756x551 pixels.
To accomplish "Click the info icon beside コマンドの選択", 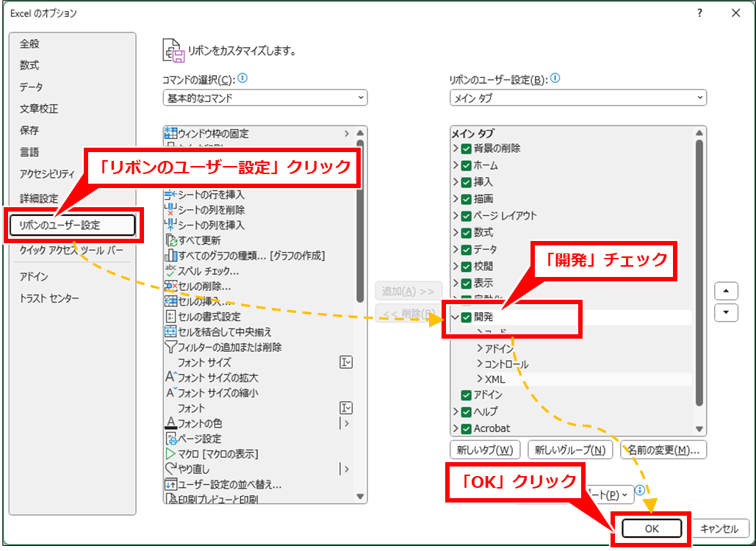I will (x=242, y=79).
